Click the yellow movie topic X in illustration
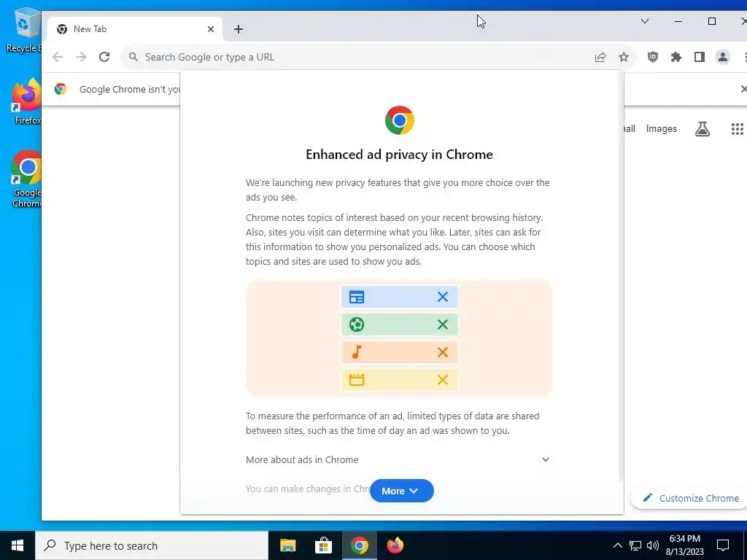The width and height of the screenshot is (747, 560). (443, 380)
